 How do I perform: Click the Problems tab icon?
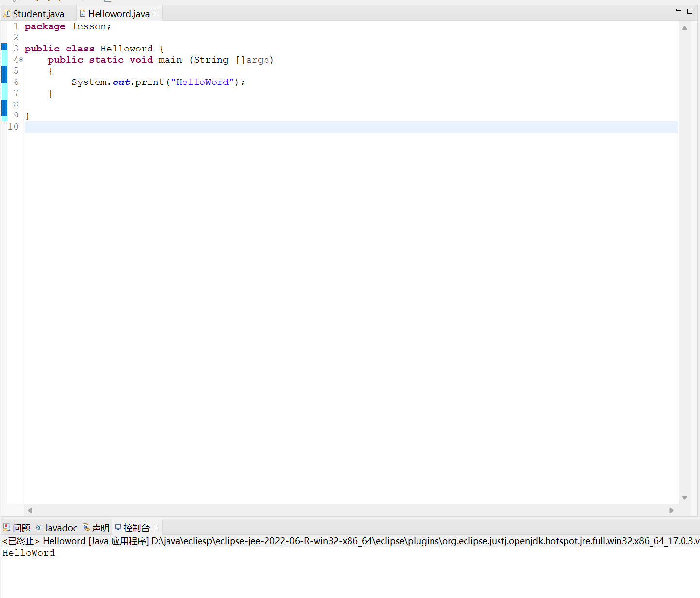point(7,527)
